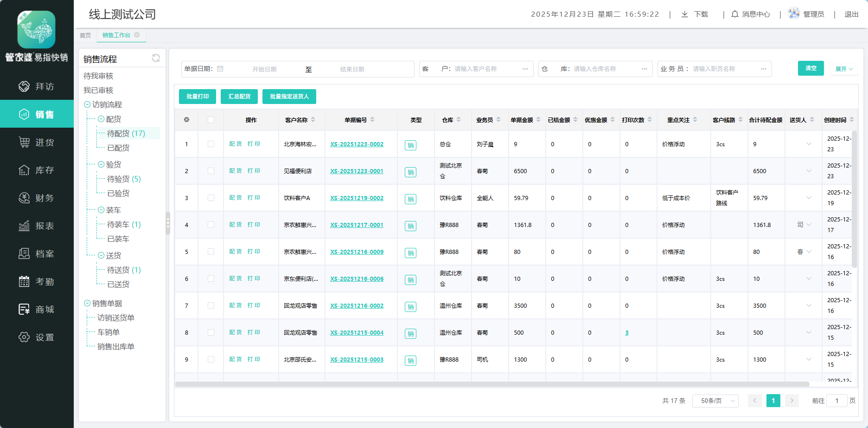Select 待验货 (5) in the tree
The width and height of the screenshot is (868, 428).
coord(124,179)
